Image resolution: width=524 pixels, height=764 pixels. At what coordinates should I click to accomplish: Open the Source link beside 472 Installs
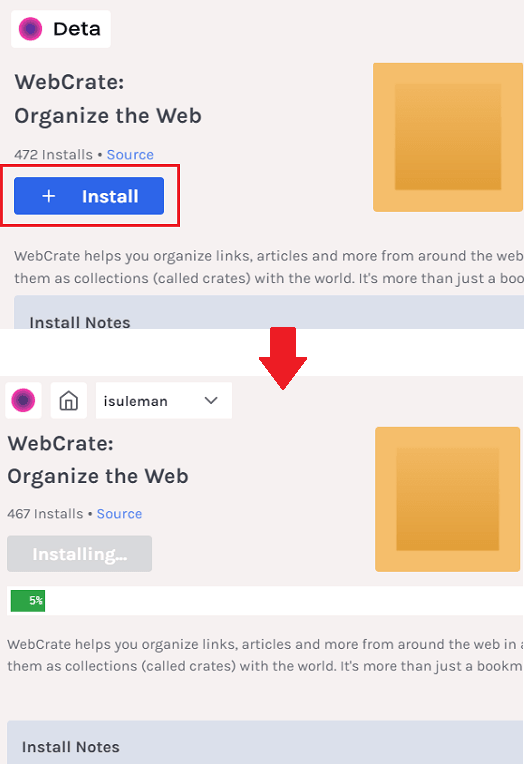[130, 154]
